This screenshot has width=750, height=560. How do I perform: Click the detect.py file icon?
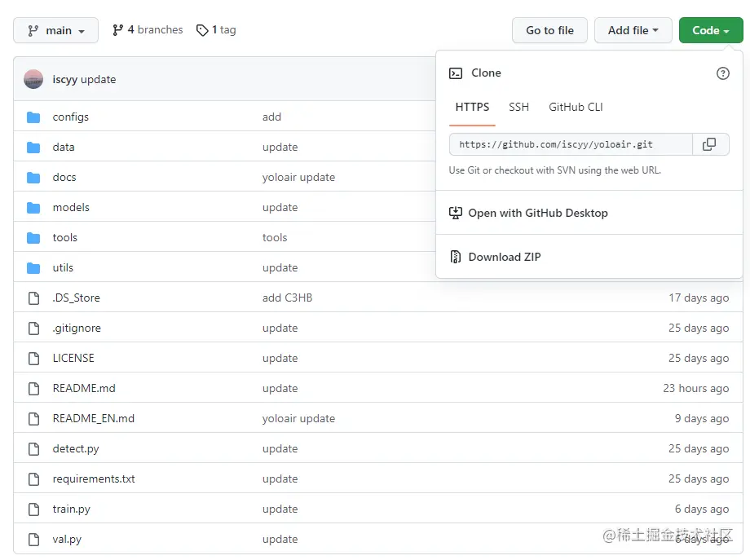[34, 448]
